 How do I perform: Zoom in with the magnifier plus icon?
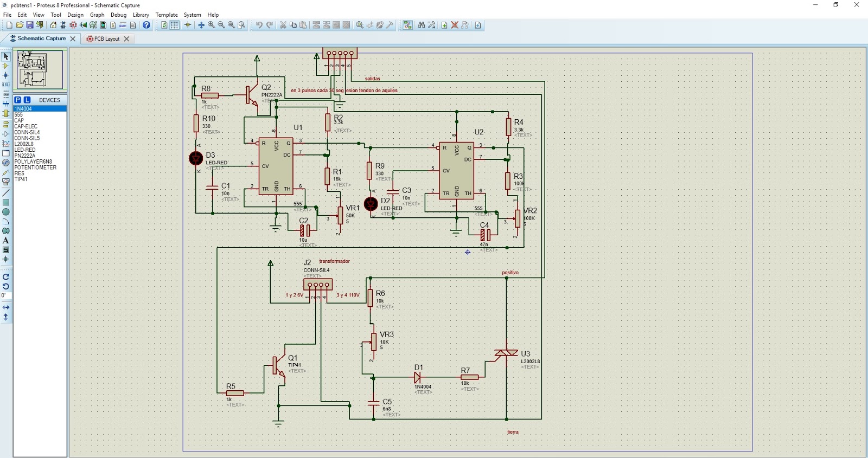coord(211,25)
